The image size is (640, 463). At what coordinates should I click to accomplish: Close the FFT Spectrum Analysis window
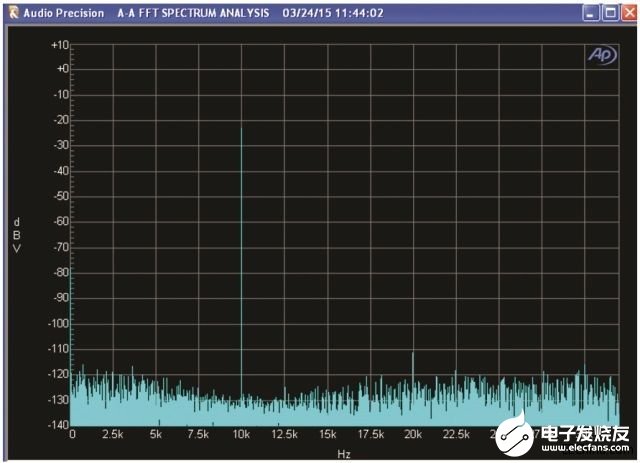(630, 13)
